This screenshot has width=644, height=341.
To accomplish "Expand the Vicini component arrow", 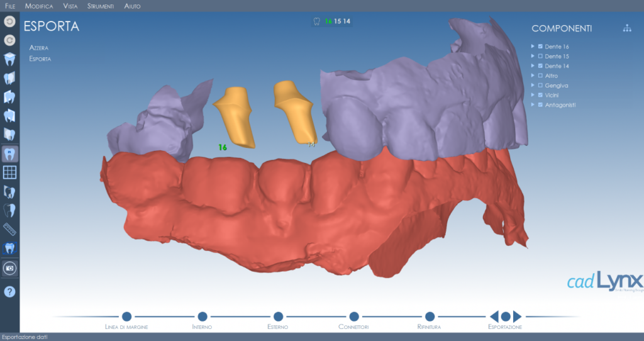I will point(533,95).
